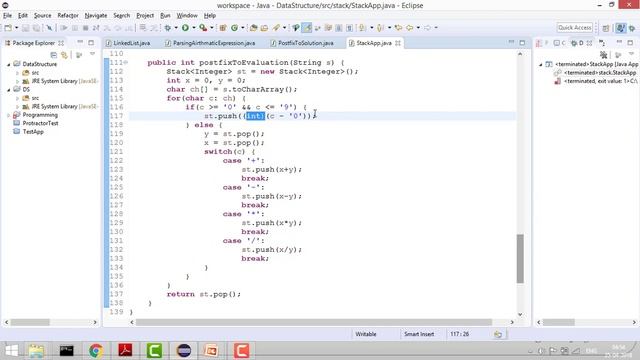Open the Refactor menu
The height and width of the screenshot is (360, 640).
pos(68,16)
